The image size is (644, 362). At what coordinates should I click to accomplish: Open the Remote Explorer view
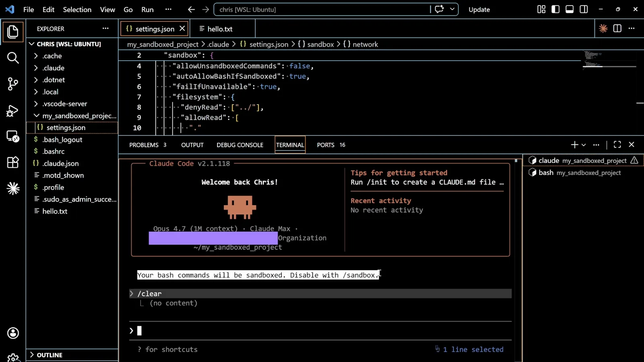[x=13, y=136]
